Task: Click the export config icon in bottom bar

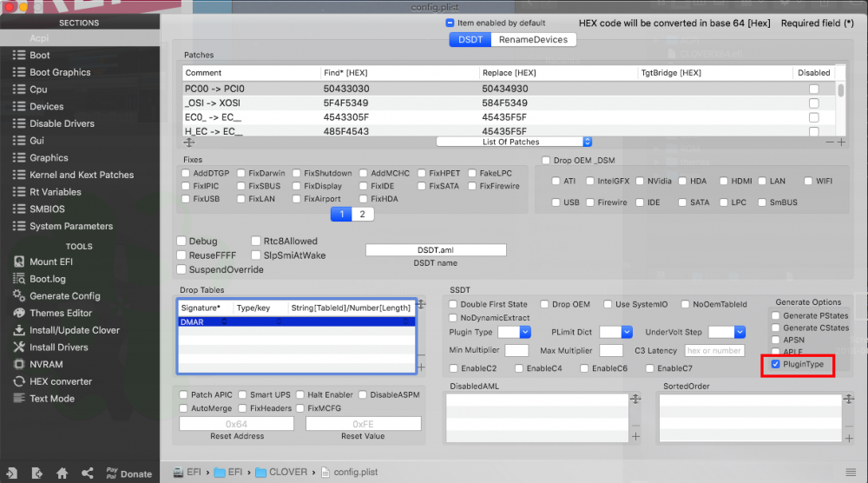Action: [37, 473]
